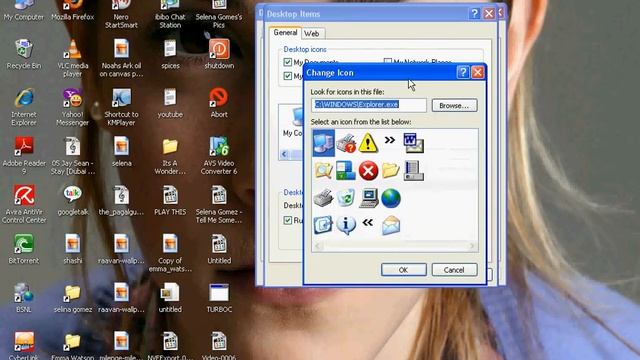Launch Avira AntiVir Control Center
The width and height of the screenshot is (640, 360).
(x=24, y=204)
